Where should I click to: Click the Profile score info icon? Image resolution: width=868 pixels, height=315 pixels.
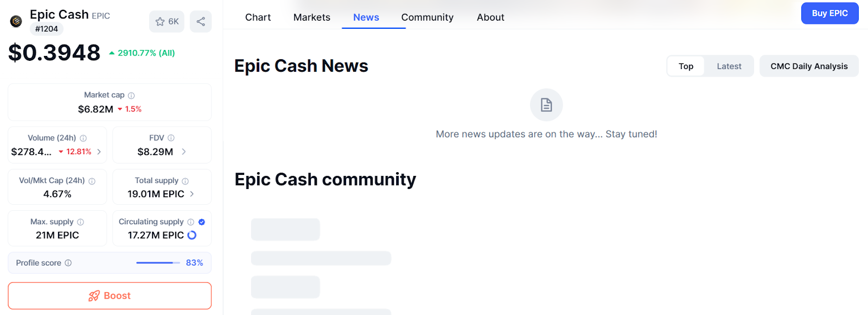pos(68,263)
